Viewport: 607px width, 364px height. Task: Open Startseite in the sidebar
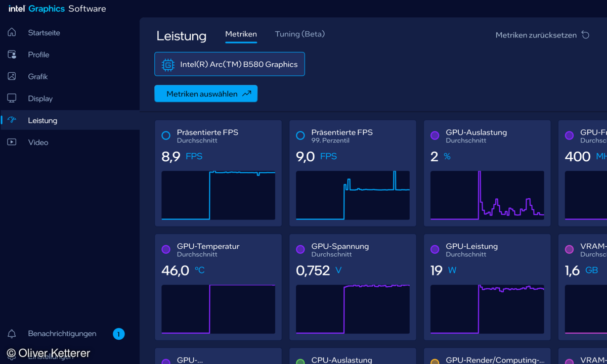click(70, 32)
